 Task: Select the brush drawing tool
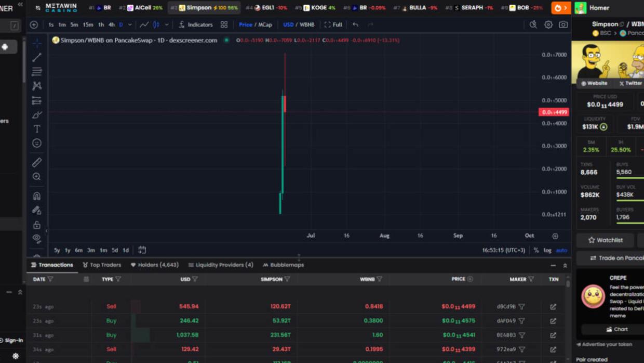(x=37, y=114)
